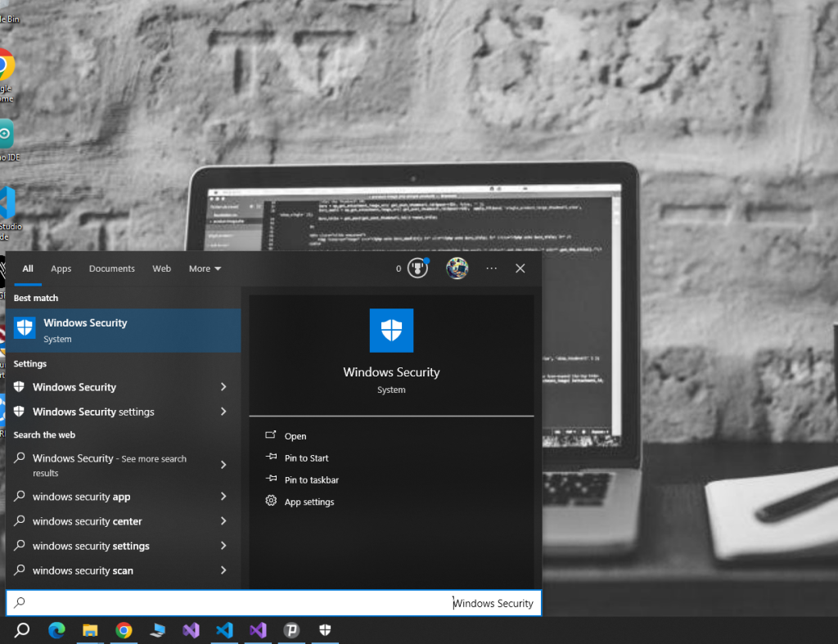Viewport: 838px width, 644px height.
Task: Close the search panel
Action: (x=520, y=268)
